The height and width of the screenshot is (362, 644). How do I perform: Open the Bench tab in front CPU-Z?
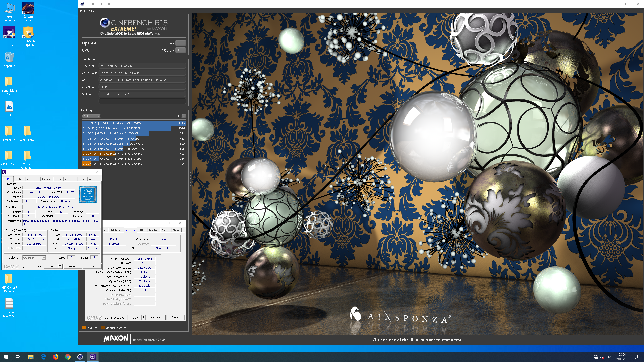pos(82,179)
